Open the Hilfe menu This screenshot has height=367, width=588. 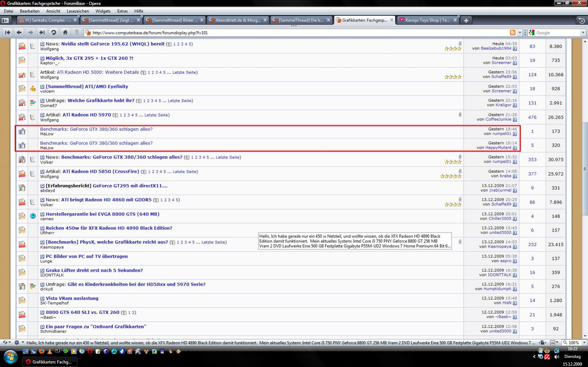139,11
